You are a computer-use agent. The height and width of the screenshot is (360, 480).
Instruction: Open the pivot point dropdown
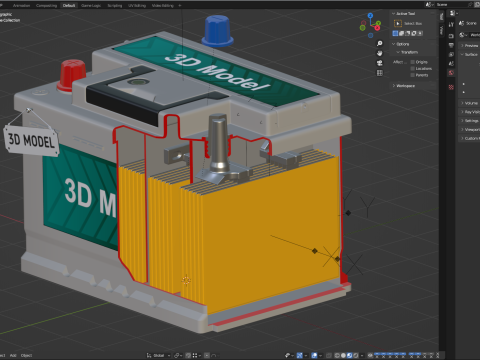point(178,356)
